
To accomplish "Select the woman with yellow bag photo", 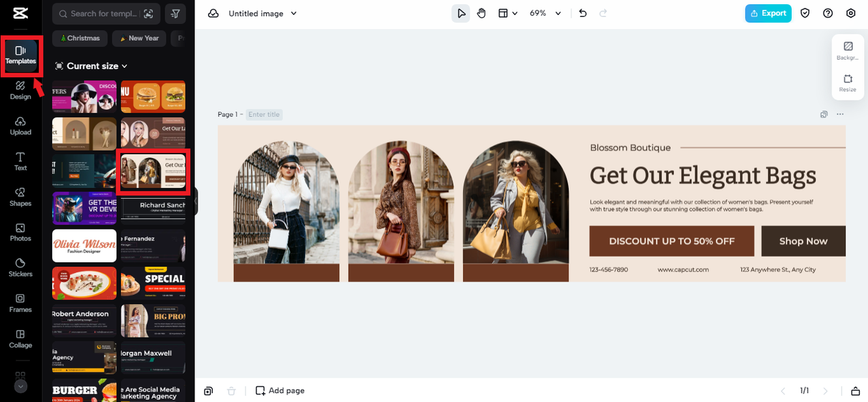I will point(516,202).
